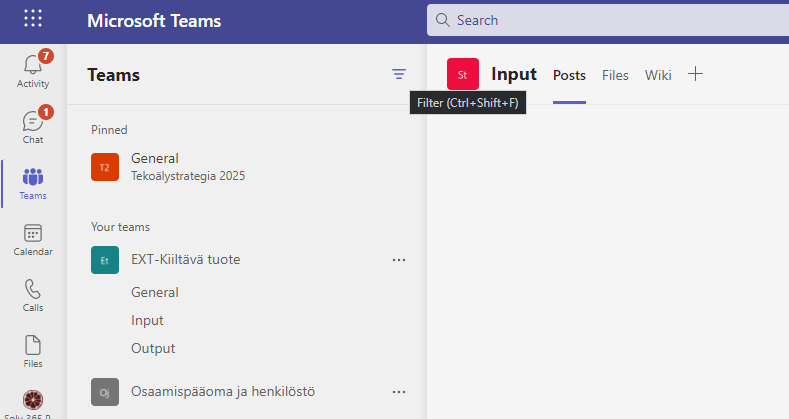The height and width of the screenshot is (419, 789).
Task: Open pinned General channel Tekoälystrategia 2025
Action: pyautogui.click(x=188, y=166)
